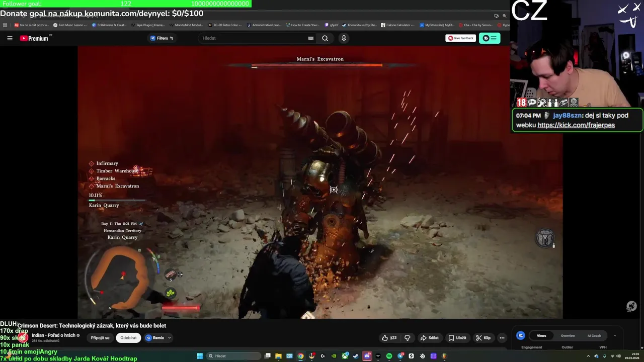This screenshot has width=644, height=362.
Task: Click the Crimson Desert video title
Action: point(92,326)
